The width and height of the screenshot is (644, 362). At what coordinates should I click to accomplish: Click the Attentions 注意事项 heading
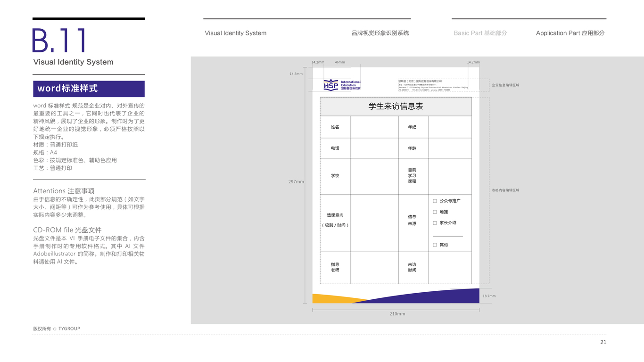pyautogui.click(x=64, y=191)
